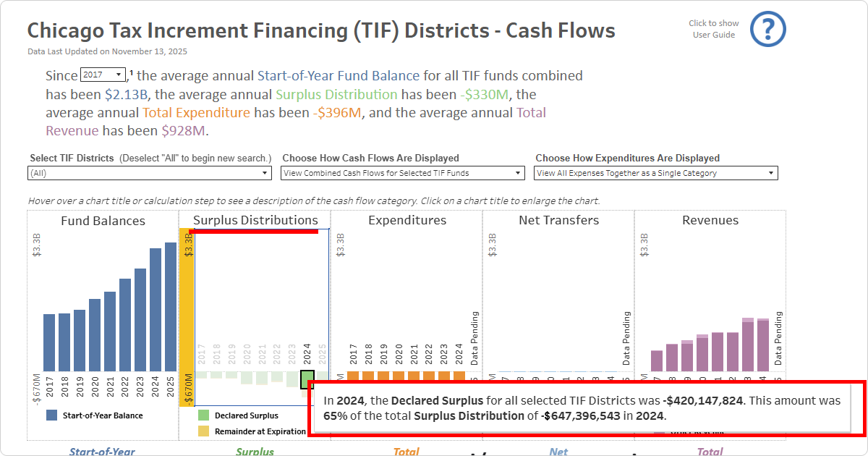The width and height of the screenshot is (868, 456).
Task: Click the Fund Balances chart title to enlarge
Action: (x=102, y=221)
